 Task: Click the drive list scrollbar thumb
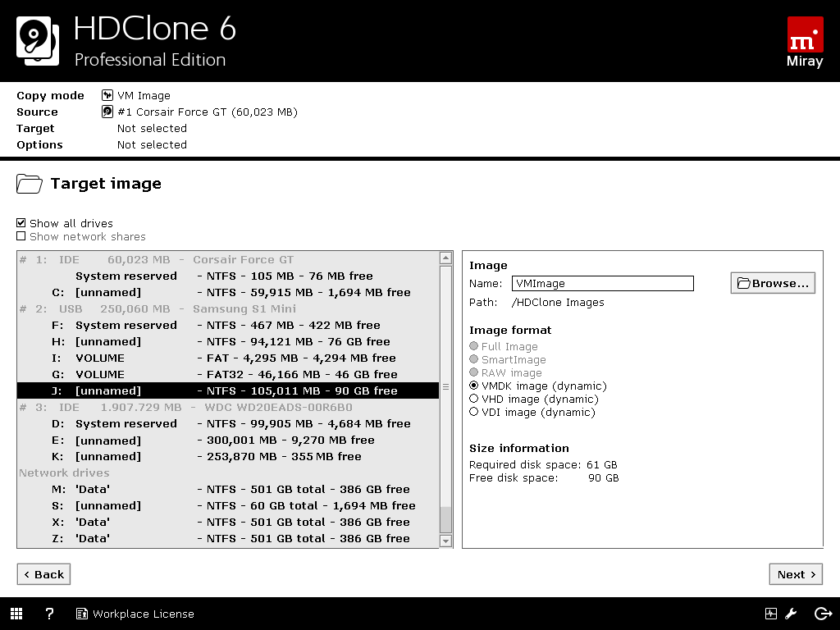445,518
